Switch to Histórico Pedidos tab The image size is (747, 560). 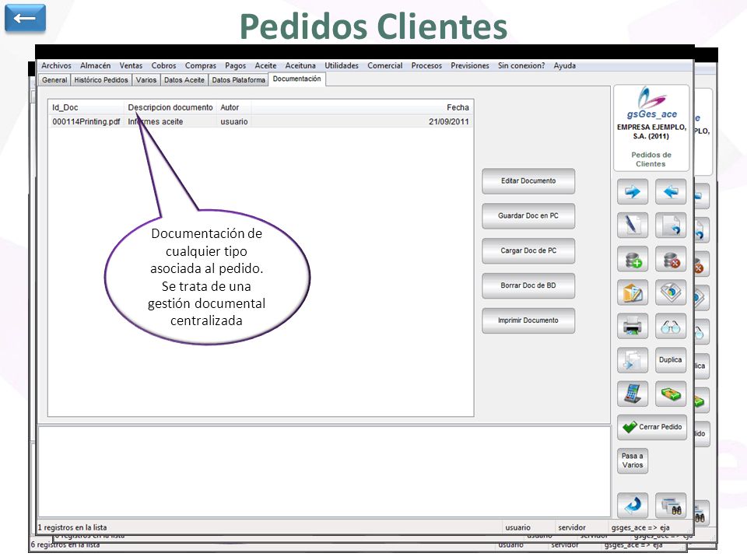[101, 80]
